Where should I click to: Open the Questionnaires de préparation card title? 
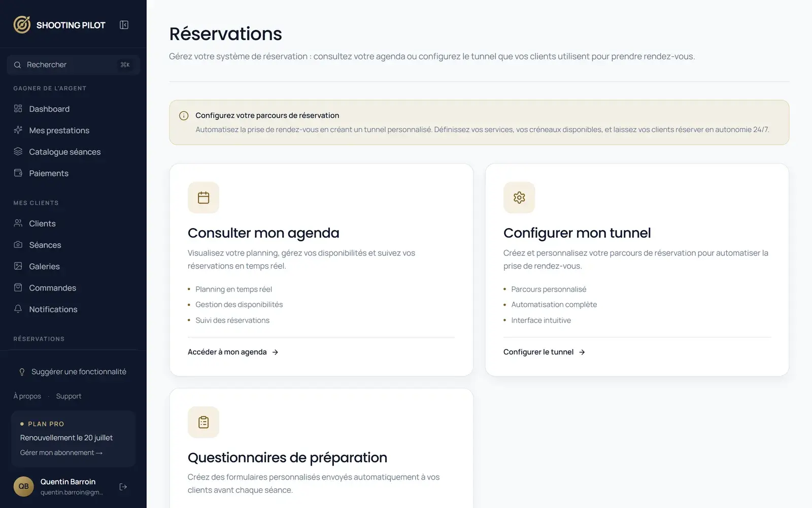287,457
